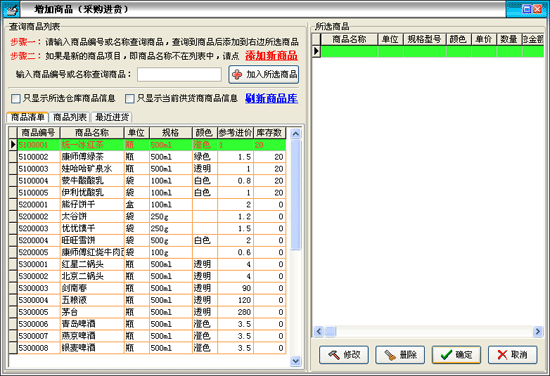Select the 茅台 row in product list
Viewport: 550px width, 376px height.
[x=152, y=312]
